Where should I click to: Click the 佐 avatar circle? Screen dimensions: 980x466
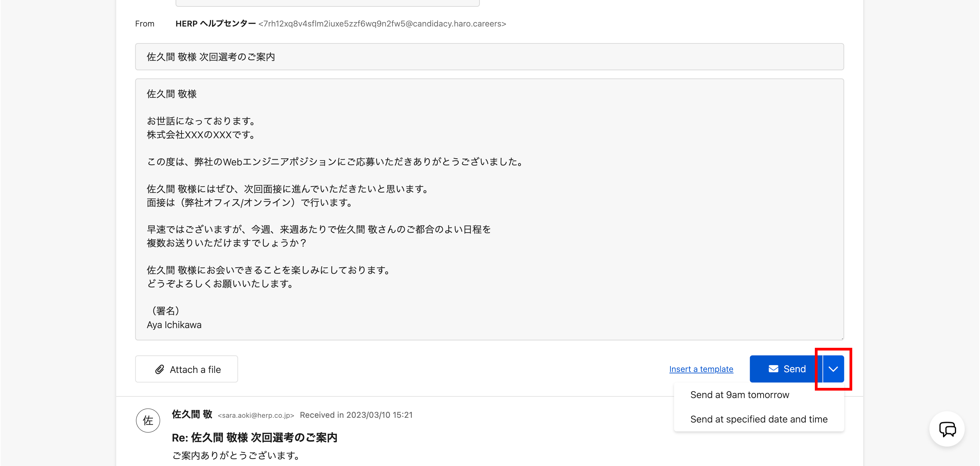click(x=148, y=420)
